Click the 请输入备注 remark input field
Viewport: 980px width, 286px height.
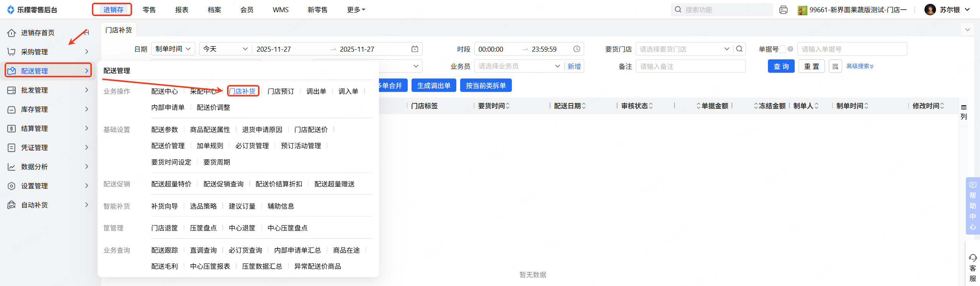pyautogui.click(x=691, y=67)
